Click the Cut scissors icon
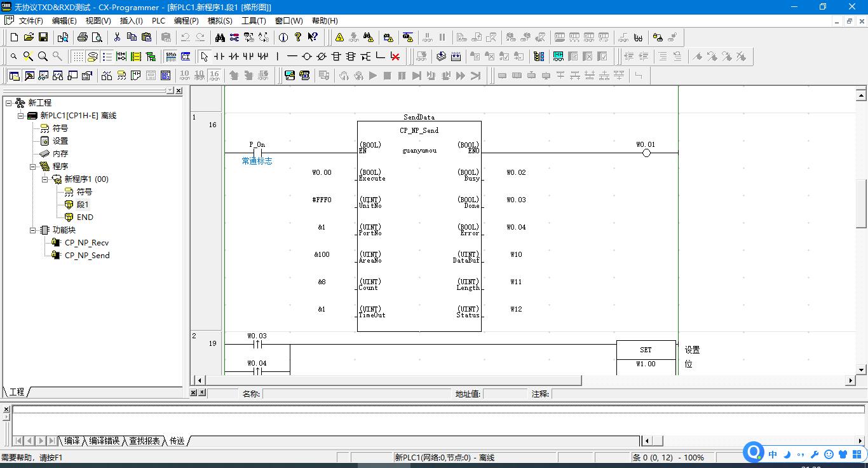 click(117, 38)
